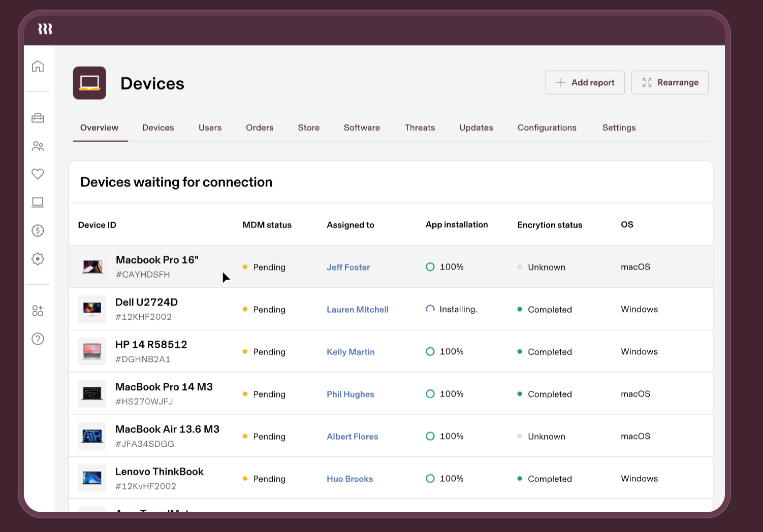763x532 pixels.
Task: Click the Add report button
Action: pos(585,82)
